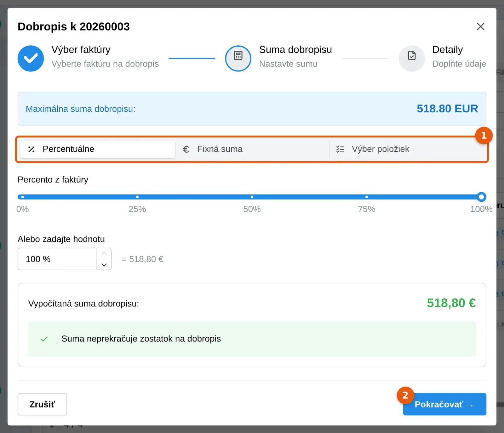Set slider to the 0% mark
Image resolution: width=504 pixels, height=433 pixels.
pos(23,197)
